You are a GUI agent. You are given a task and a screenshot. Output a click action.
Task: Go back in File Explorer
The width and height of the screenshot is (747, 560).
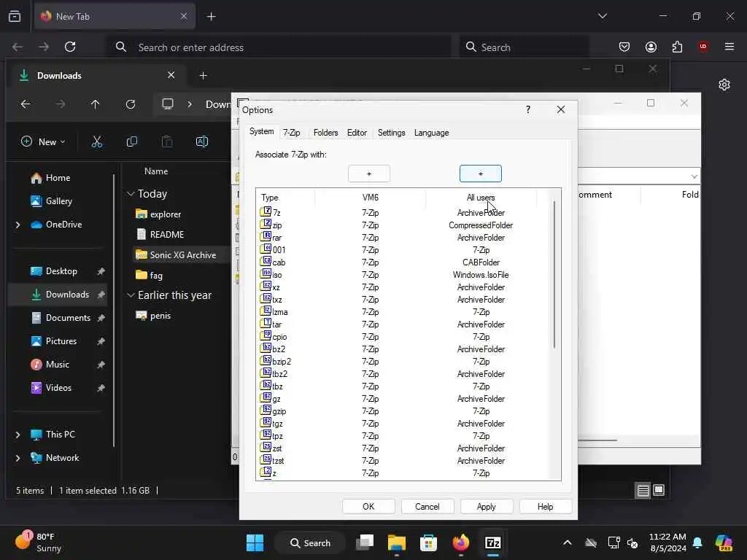26,104
